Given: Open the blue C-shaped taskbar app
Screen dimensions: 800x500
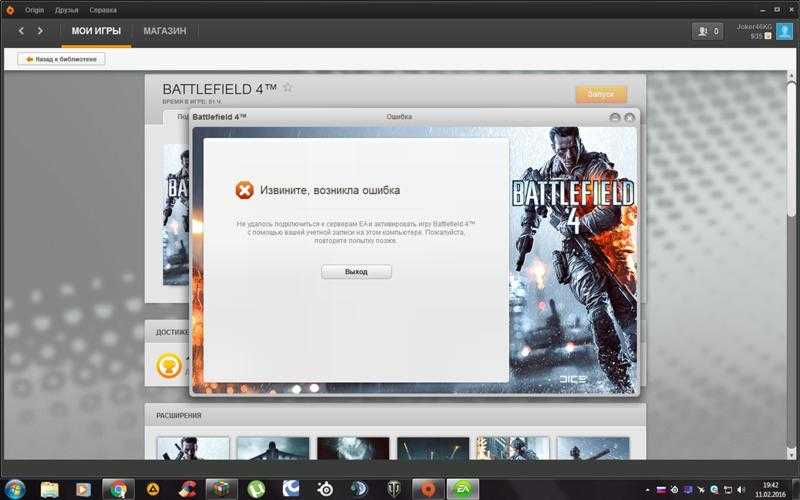Looking at the screenshot, I should coord(291,489).
